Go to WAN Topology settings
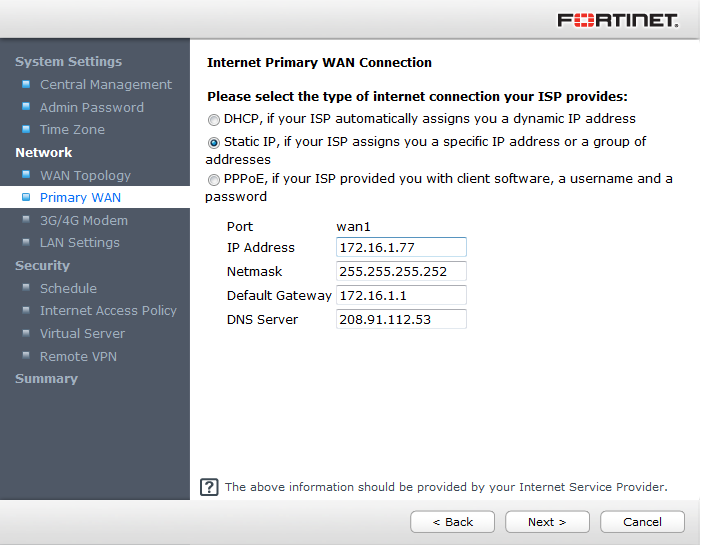The height and width of the screenshot is (553, 701). 85,175
